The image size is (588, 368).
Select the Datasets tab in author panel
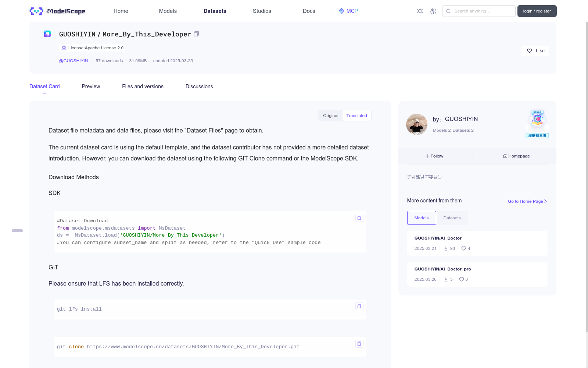tap(452, 218)
